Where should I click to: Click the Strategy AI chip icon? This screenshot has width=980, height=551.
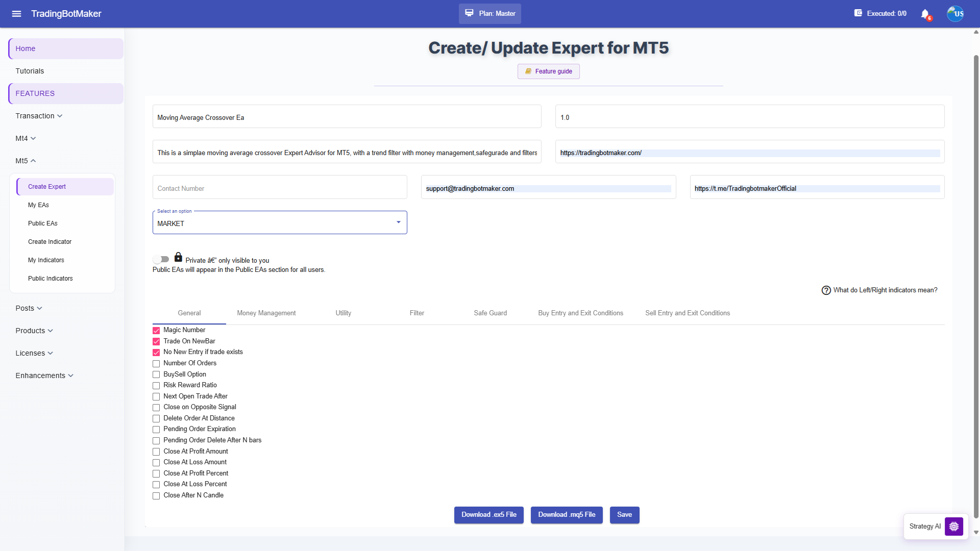click(x=954, y=527)
